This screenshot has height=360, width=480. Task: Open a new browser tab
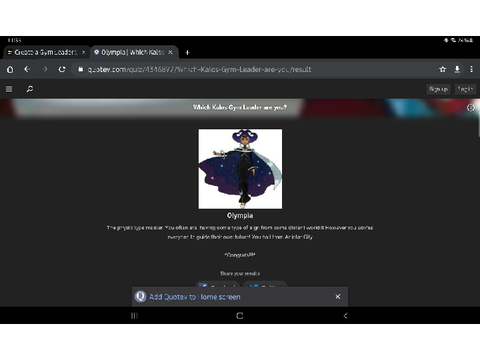(x=187, y=52)
